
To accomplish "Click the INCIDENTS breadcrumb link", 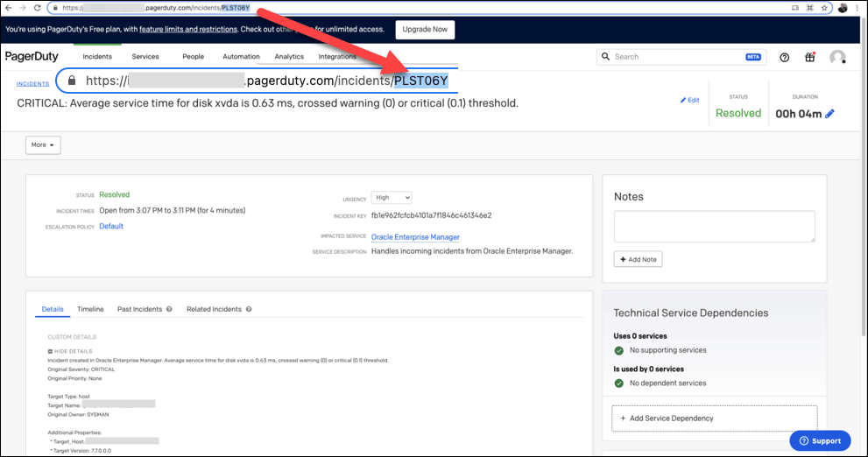I will [32, 83].
